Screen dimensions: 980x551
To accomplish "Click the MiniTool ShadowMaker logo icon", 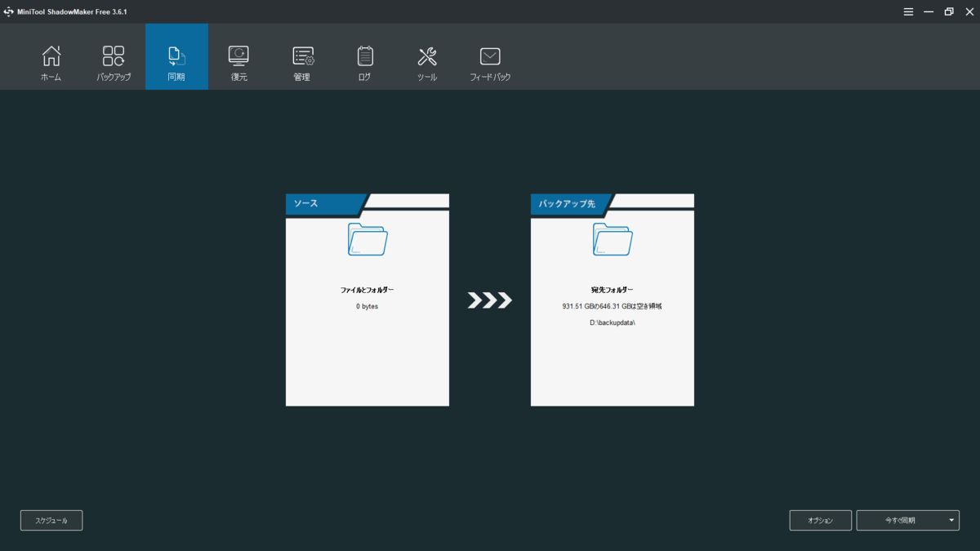I will (x=8, y=11).
